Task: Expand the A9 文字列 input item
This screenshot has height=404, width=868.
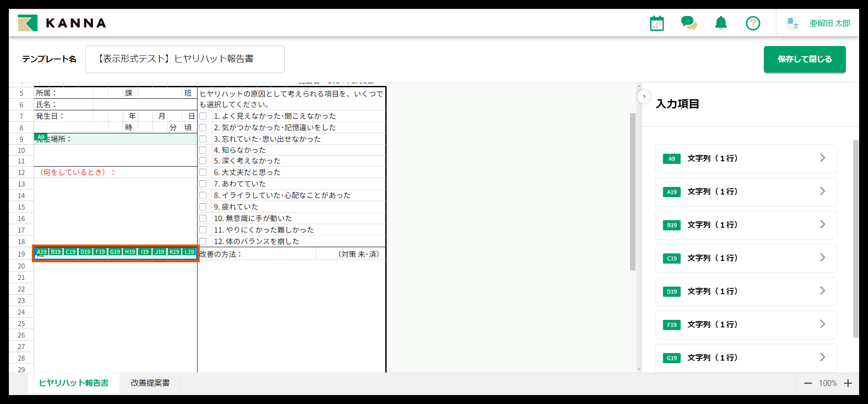Action: [746, 159]
